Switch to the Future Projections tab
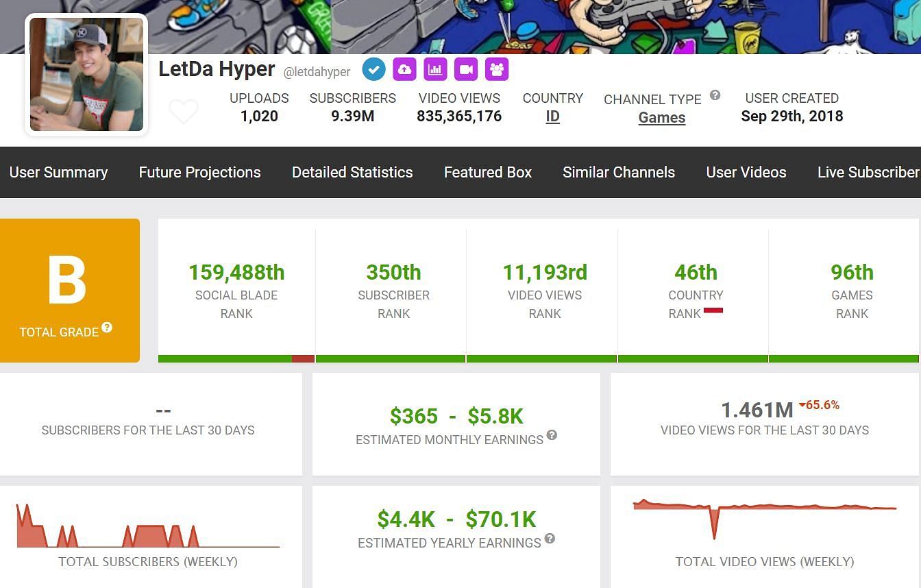 click(x=199, y=172)
